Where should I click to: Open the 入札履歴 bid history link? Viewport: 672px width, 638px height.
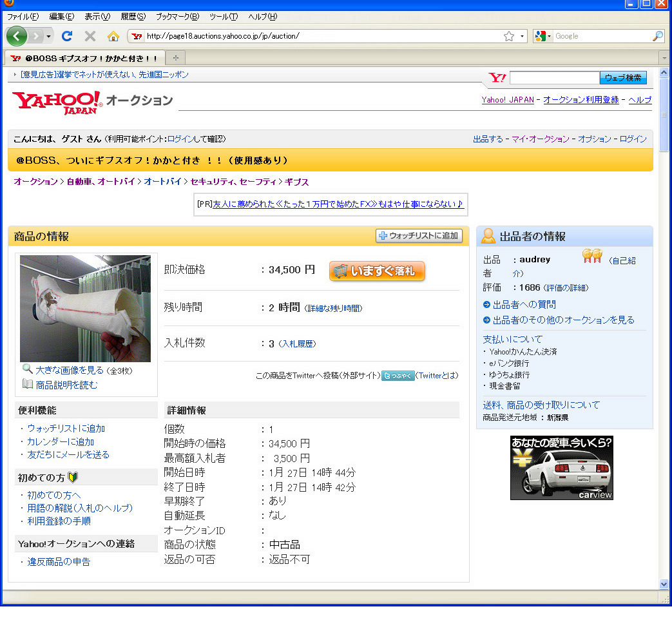point(297,344)
